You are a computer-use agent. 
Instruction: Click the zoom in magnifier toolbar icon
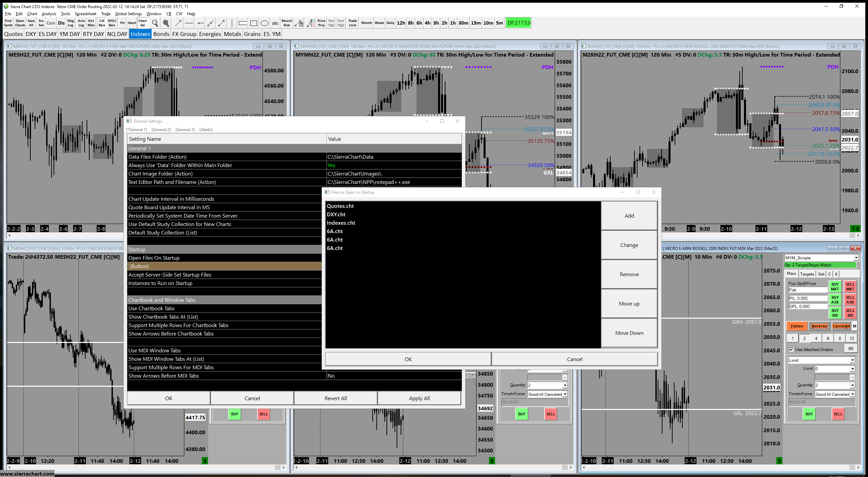pyautogui.click(x=155, y=23)
